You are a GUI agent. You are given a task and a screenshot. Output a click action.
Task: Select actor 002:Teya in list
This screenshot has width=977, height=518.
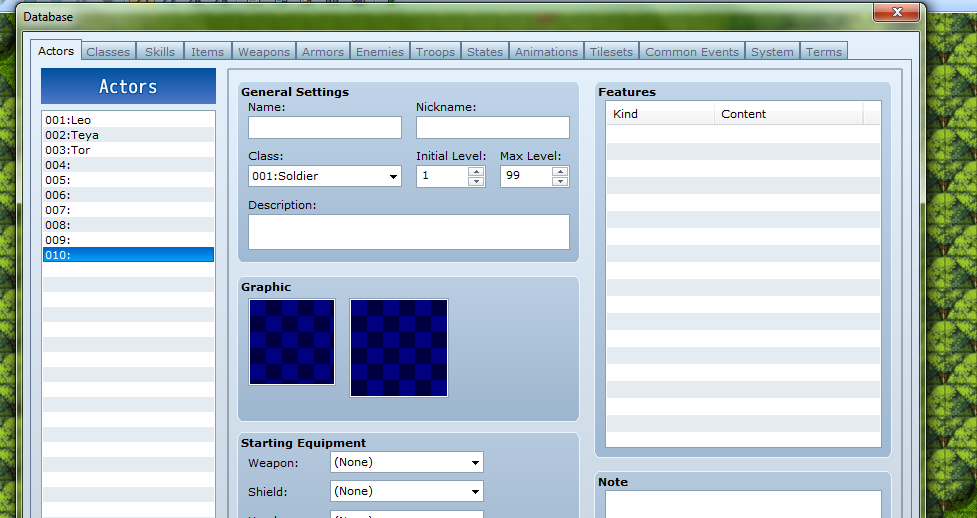[x=128, y=135]
